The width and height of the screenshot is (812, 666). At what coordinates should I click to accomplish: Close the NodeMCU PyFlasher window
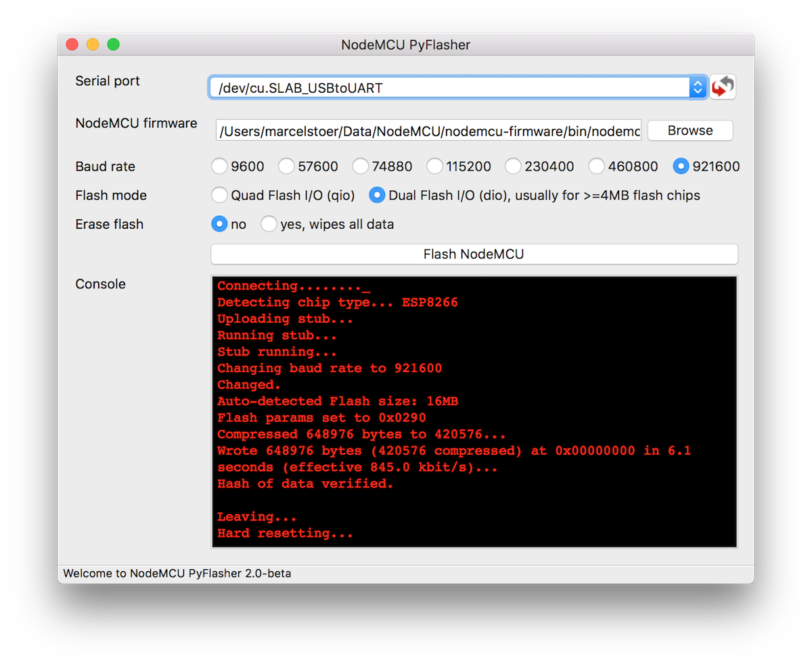72,45
